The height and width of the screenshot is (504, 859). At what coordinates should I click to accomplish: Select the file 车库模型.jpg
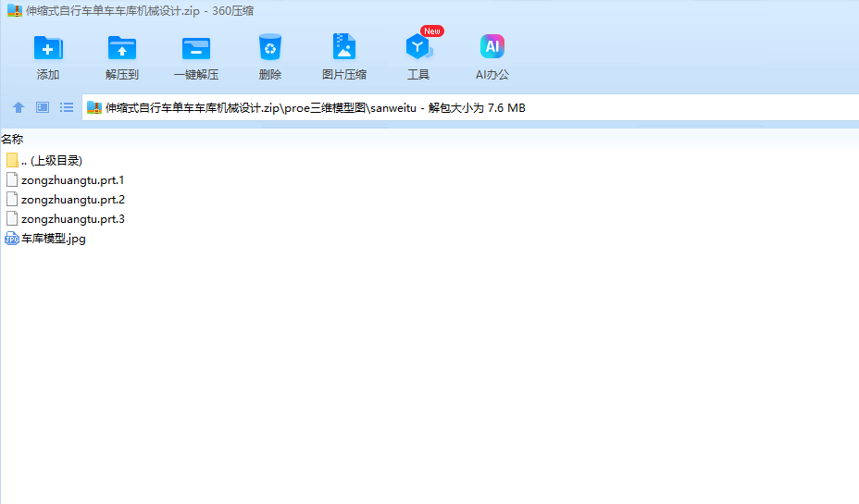[54, 239]
